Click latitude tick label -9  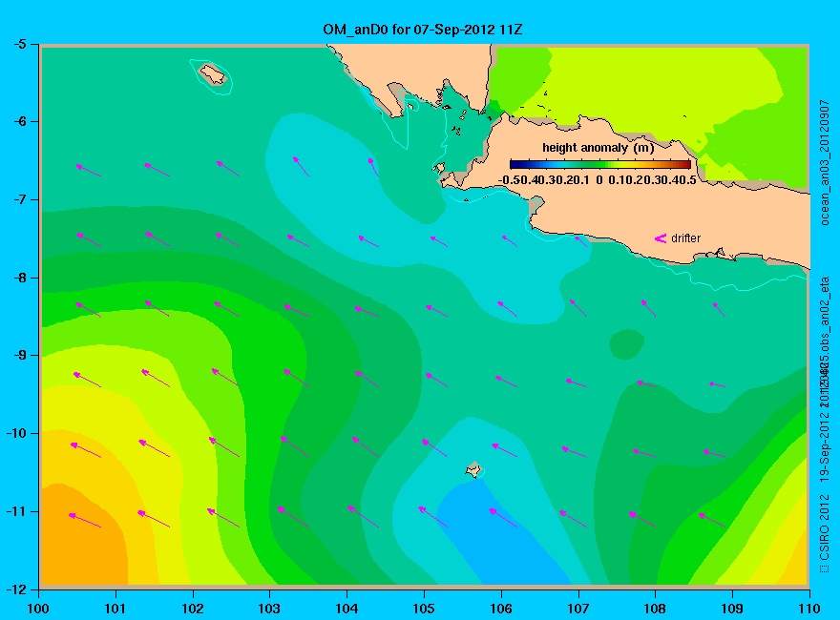point(20,356)
